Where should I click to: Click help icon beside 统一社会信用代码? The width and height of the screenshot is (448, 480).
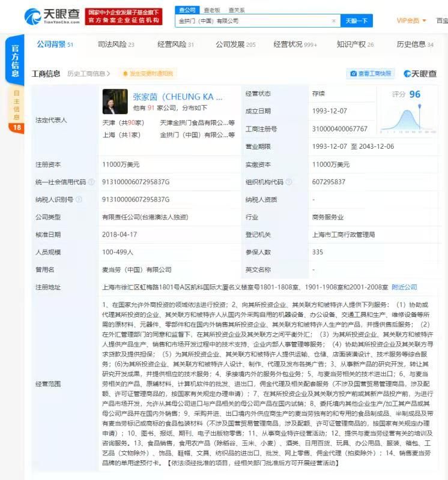click(91, 182)
